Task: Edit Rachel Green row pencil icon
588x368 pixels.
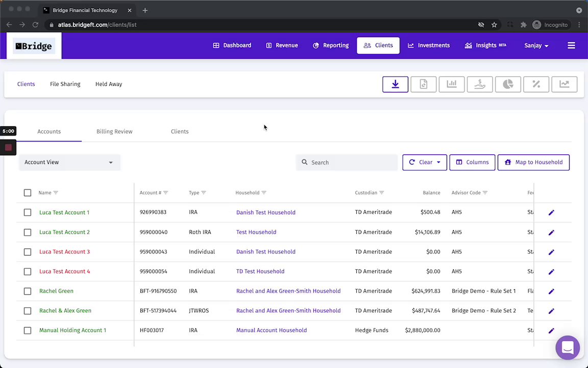Action: click(x=551, y=291)
